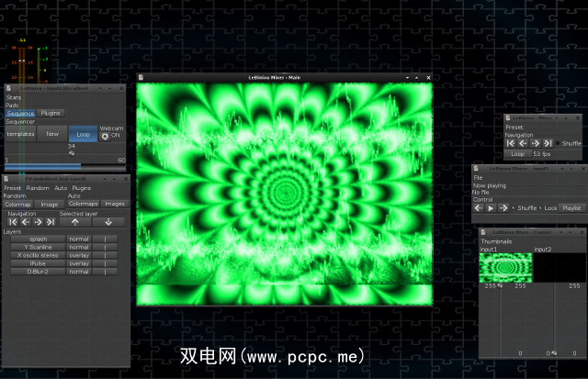Screen dimensions: 588x379
Task: Click the Playlist button
Action: 571,208
